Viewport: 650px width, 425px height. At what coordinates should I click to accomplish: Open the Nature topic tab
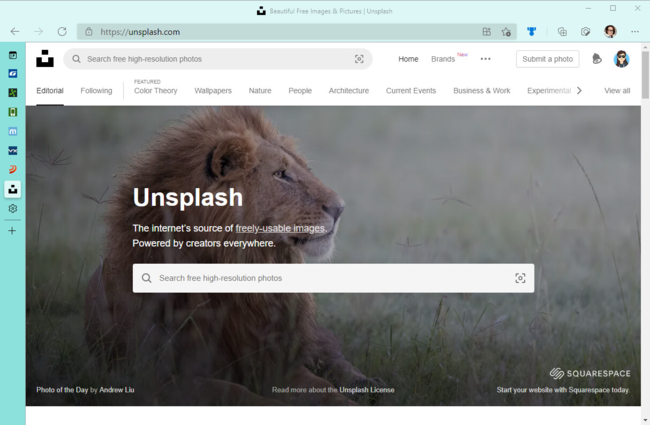coord(260,90)
